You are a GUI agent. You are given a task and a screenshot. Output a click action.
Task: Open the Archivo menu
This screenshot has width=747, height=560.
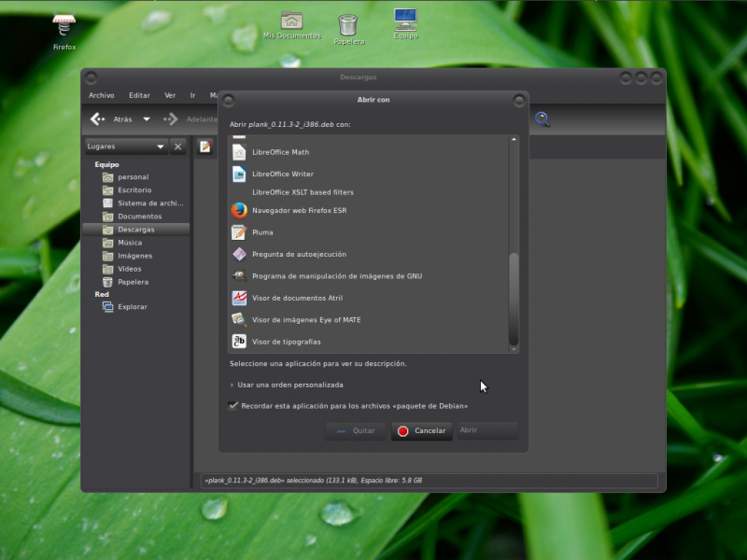101,95
